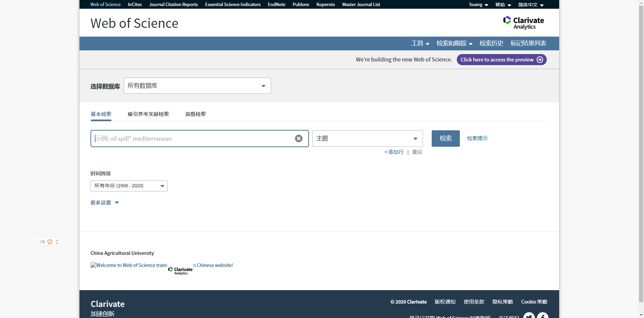The height and width of the screenshot is (318, 644).
Task: Open 标记结果列表 marked list
Action: coord(528,43)
